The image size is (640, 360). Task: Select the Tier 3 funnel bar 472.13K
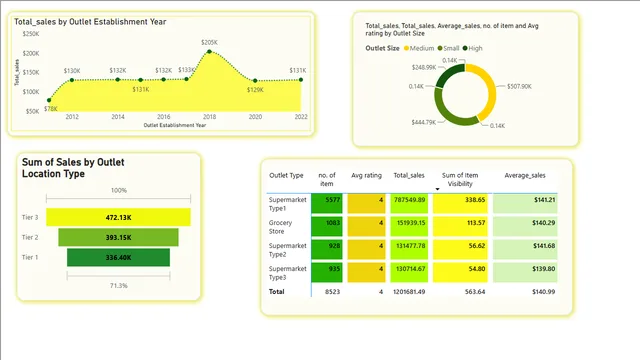click(x=118, y=217)
